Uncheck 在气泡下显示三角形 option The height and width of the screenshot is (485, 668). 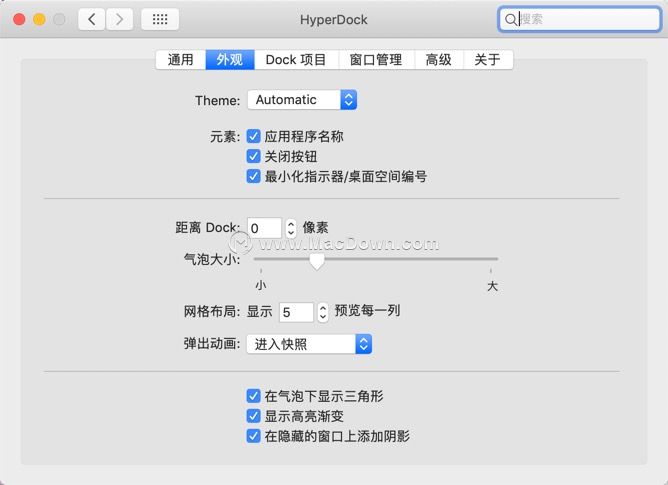253,396
